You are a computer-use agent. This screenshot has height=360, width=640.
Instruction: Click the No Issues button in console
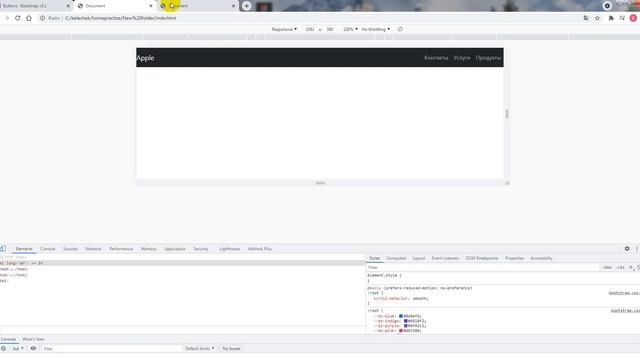point(231,349)
